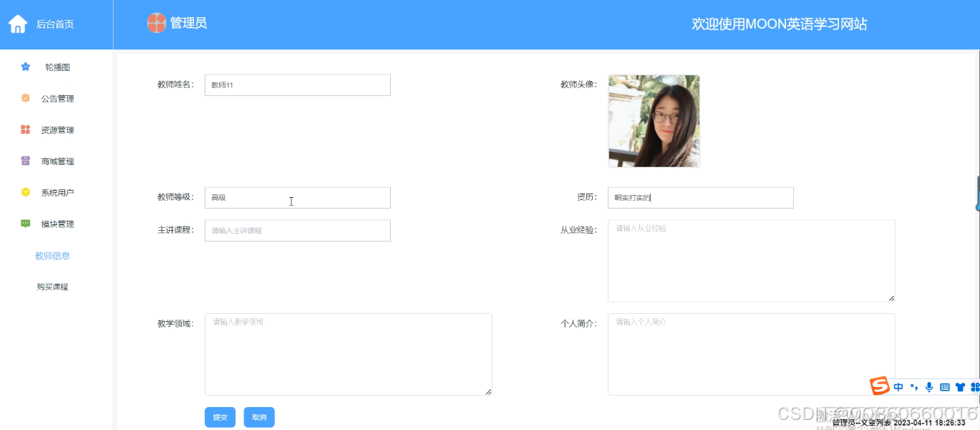Click the star icon next to 轮播图
This screenshot has height=430, width=980.
coord(26,67)
